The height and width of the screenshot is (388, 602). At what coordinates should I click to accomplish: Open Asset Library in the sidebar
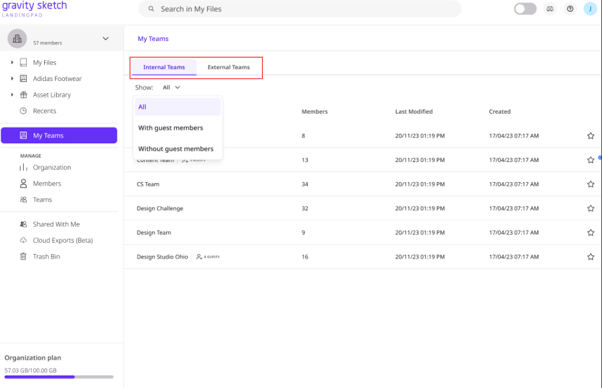(x=52, y=94)
